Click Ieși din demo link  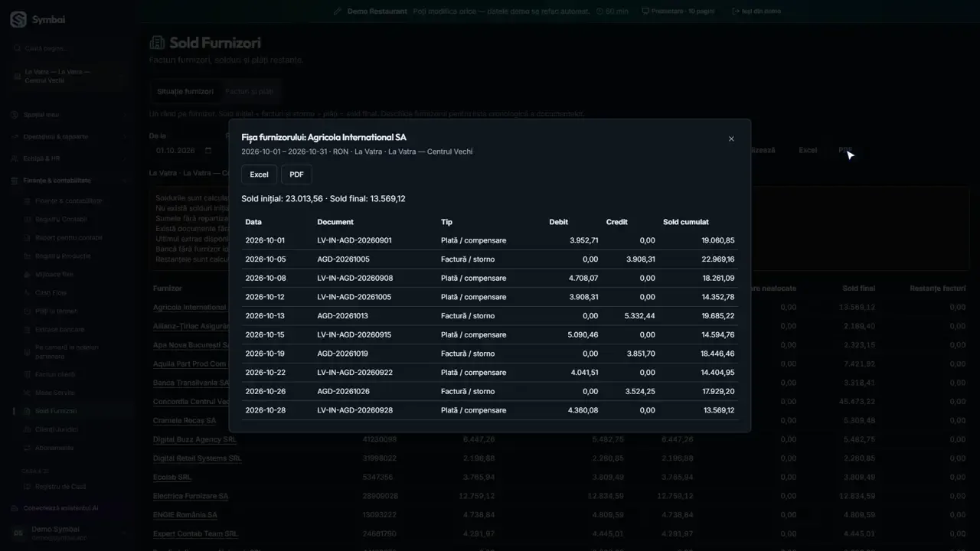(756, 11)
